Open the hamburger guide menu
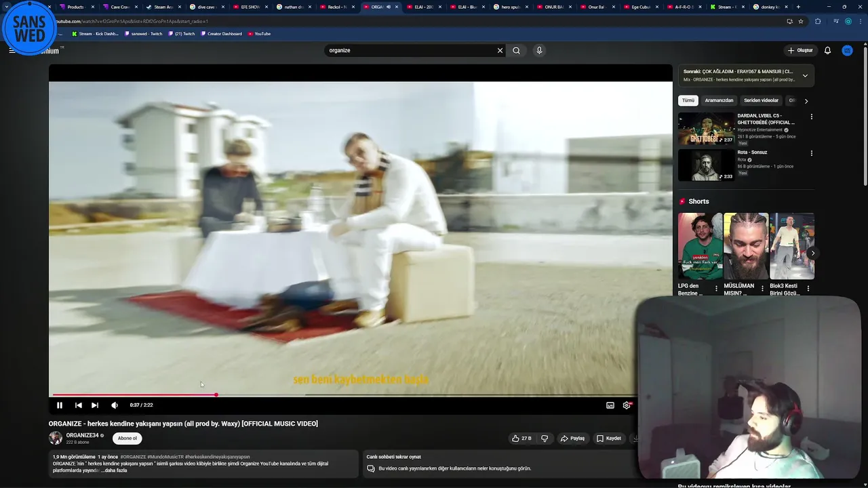This screenshot has height=488, width=868. (12, 50)
